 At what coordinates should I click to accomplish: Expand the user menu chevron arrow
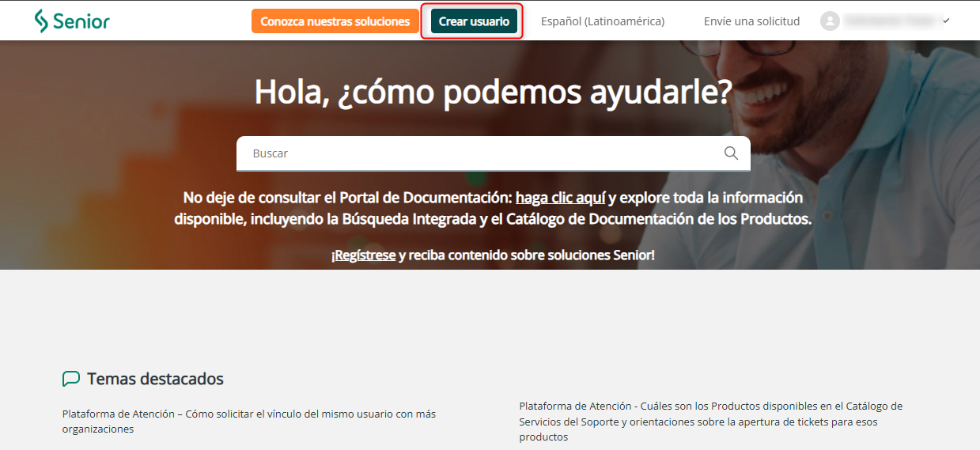click(x=946, y=21)
